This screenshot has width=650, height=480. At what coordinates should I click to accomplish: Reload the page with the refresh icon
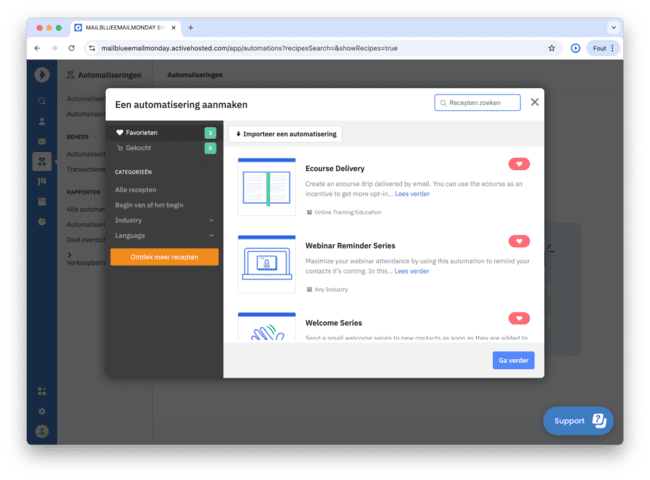[x=71, y=48]
